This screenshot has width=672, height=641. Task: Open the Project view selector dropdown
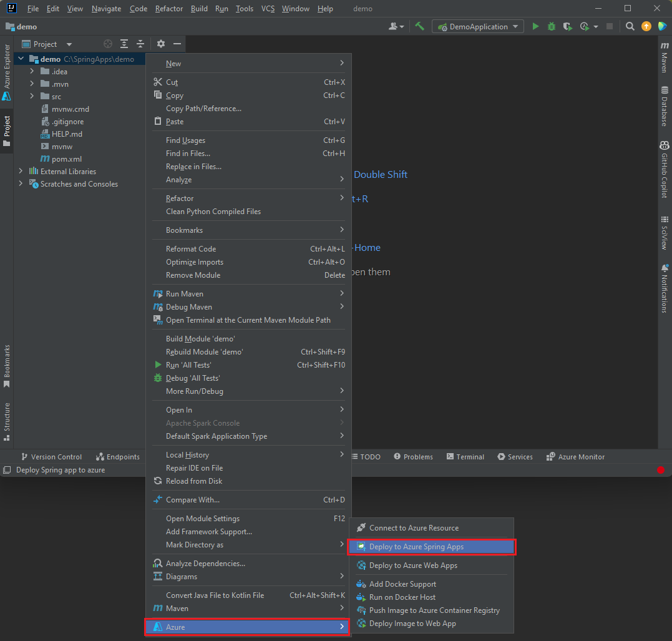[x=69, y=44]
